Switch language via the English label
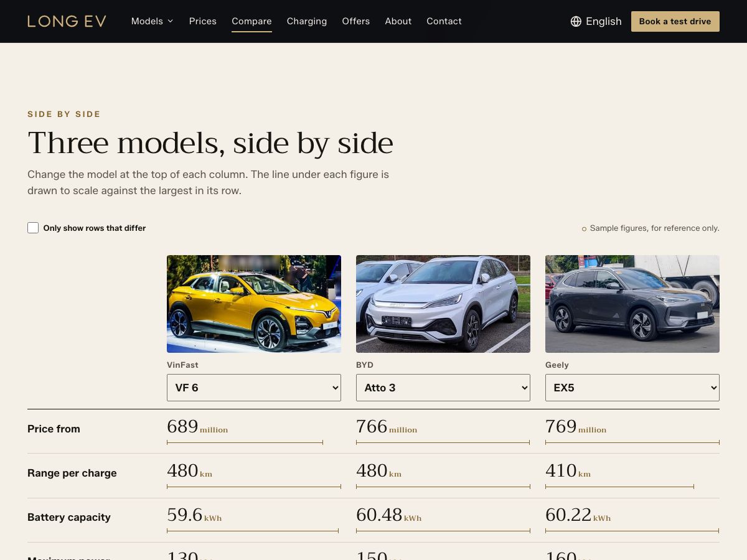747x560 pixels. [x=604, y=21]
